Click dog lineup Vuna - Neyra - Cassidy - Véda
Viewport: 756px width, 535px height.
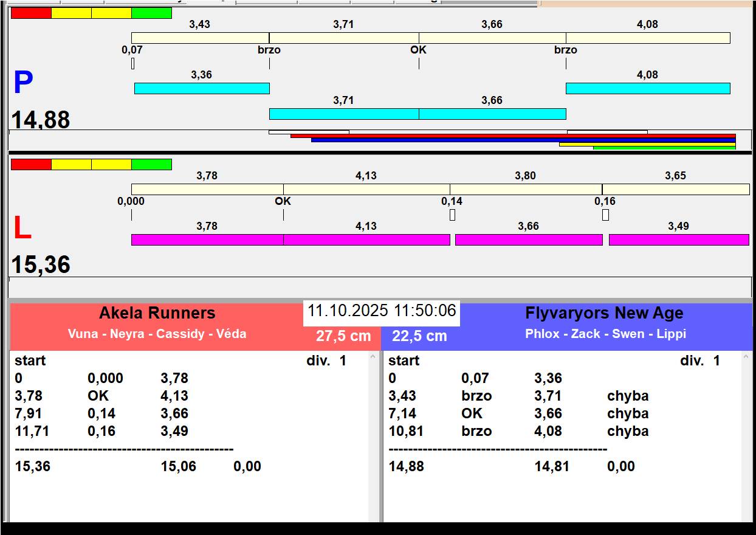pos(157,334)
